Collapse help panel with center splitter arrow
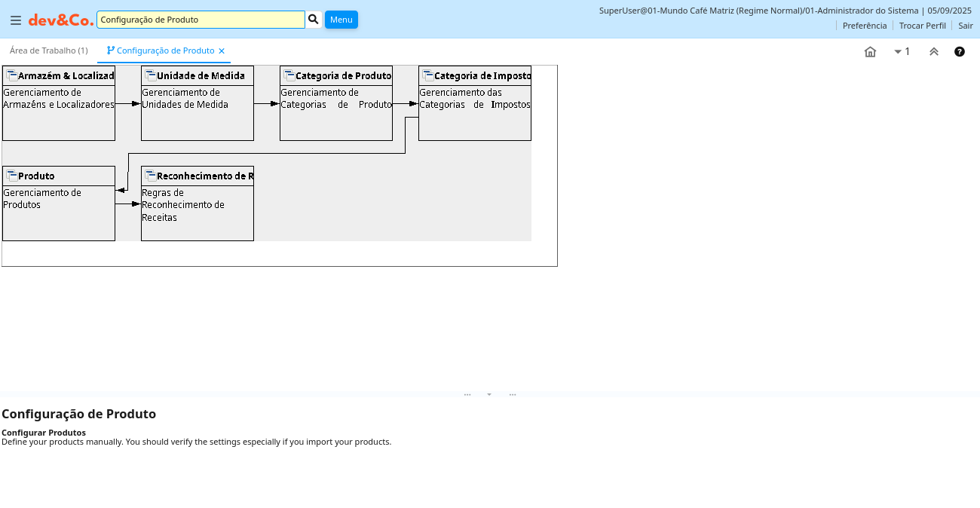The height and width of the screenshot is (508, 980). click(489, 394)
